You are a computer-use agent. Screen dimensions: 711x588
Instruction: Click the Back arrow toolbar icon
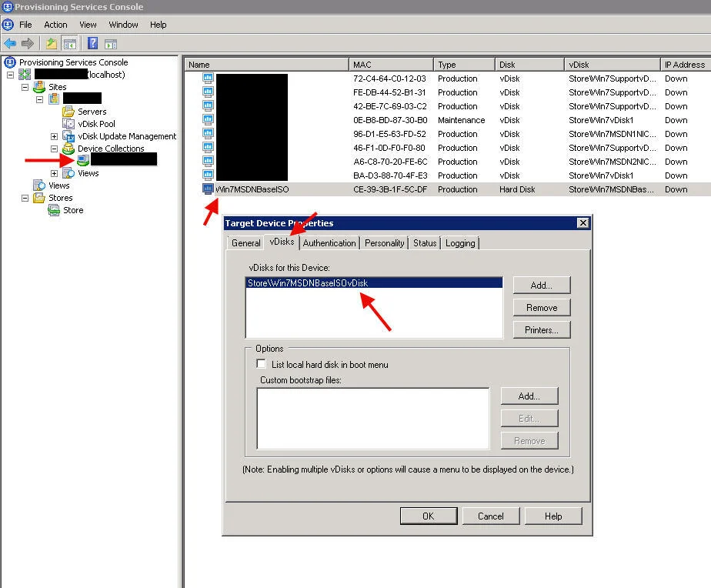10,44
